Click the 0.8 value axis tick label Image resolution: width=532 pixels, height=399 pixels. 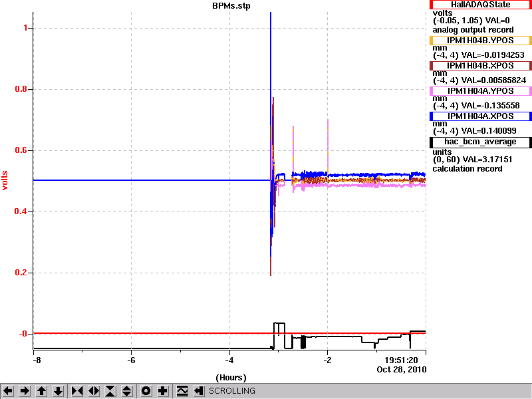coord(21,89)
